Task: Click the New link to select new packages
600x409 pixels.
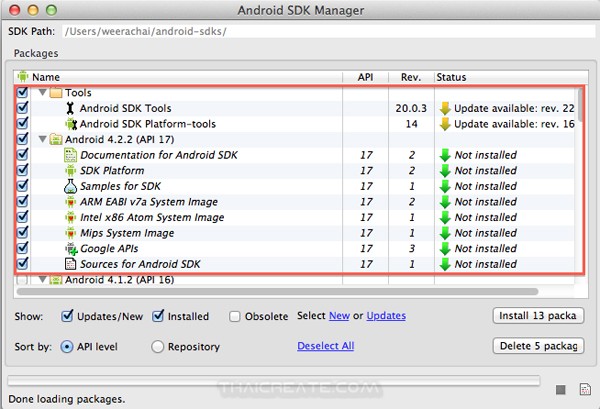Action: pyautogui.click(x=339, y=316)
